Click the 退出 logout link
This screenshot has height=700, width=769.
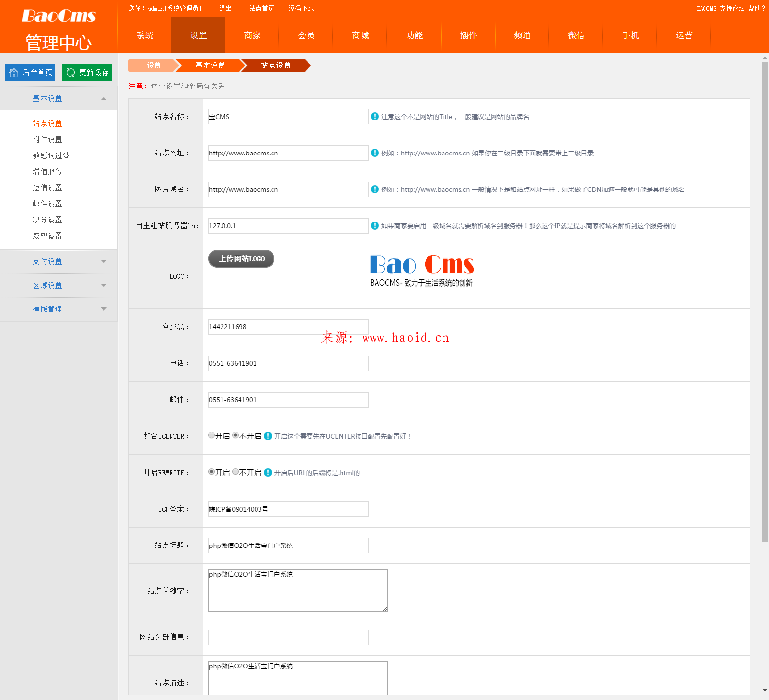[226, 8]
